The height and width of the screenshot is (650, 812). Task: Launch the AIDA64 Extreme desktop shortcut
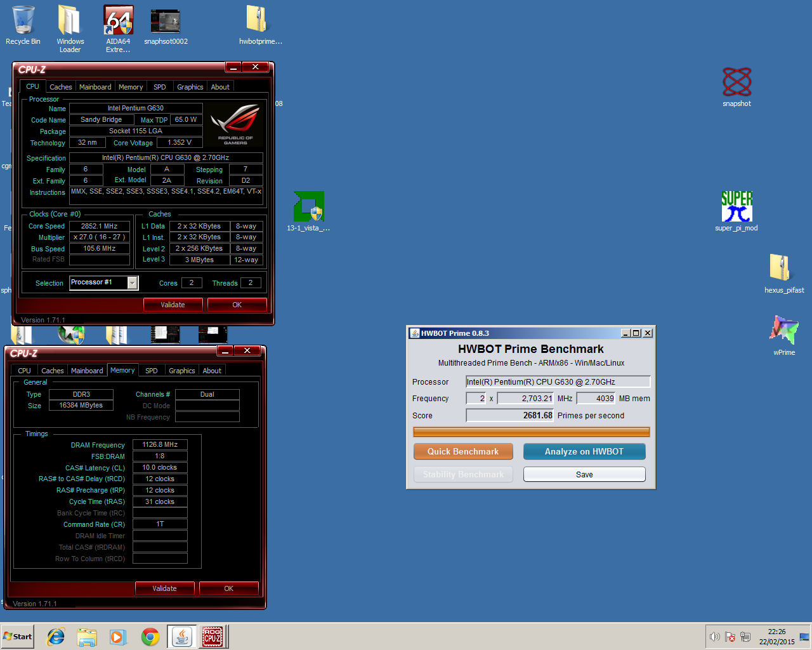point(118,29)
